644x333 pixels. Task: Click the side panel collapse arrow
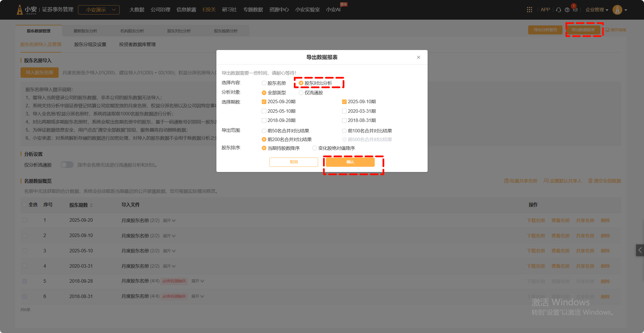click(640, 250)
